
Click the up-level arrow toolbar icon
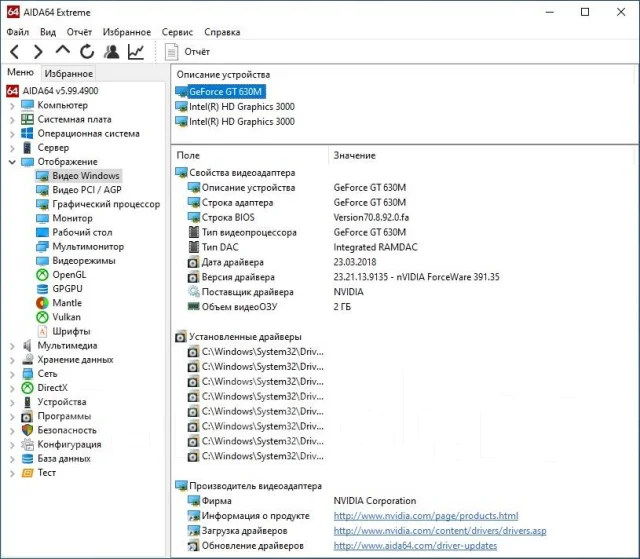(x=62, y=51)
